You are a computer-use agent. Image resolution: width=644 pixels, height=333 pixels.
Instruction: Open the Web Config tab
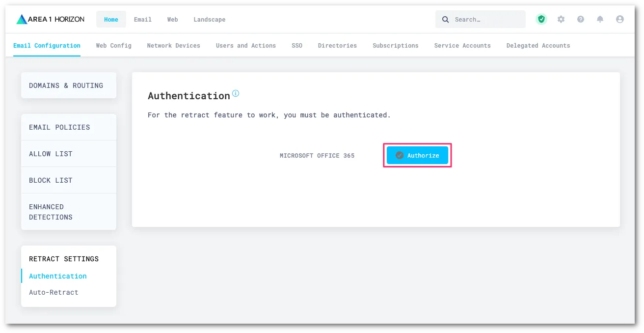coord(113,45)
